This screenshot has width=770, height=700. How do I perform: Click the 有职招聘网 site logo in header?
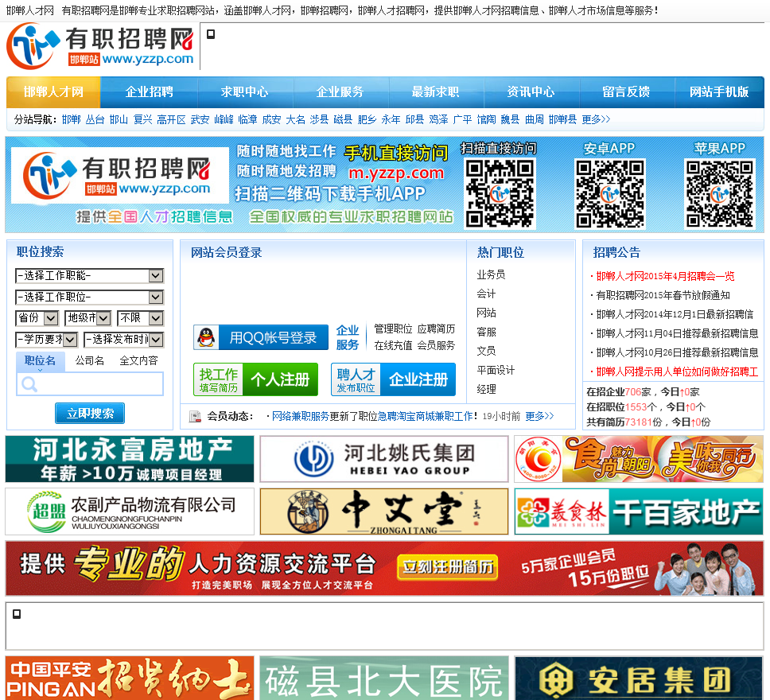[x=100, y=47]
